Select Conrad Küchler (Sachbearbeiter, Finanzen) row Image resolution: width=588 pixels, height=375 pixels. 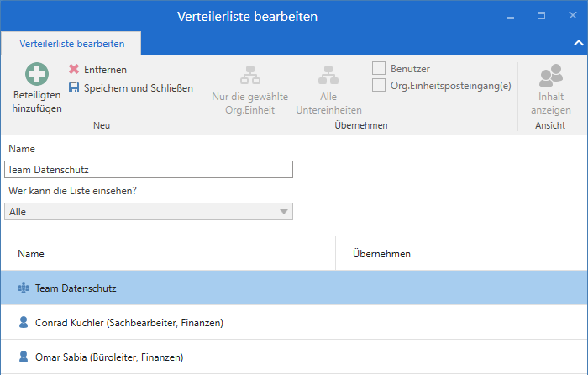(x=294, y=322)
